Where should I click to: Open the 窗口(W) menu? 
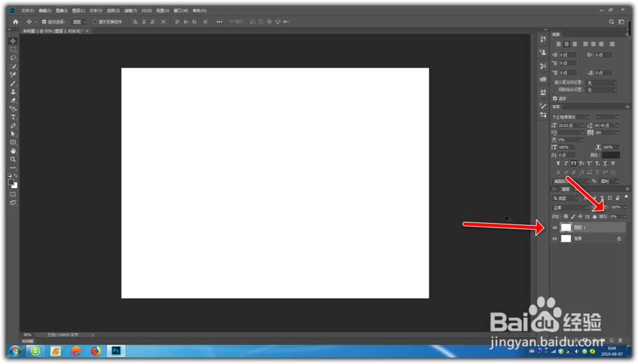pos(181,11)
